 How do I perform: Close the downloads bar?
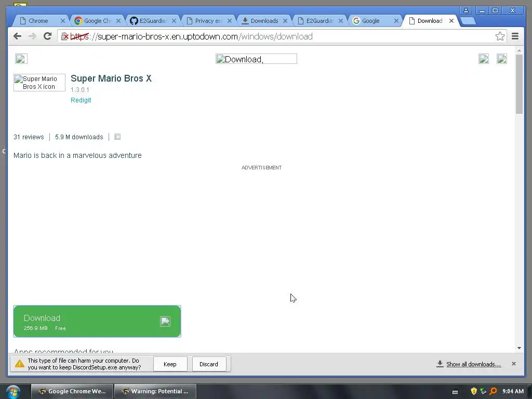(514, 364)
